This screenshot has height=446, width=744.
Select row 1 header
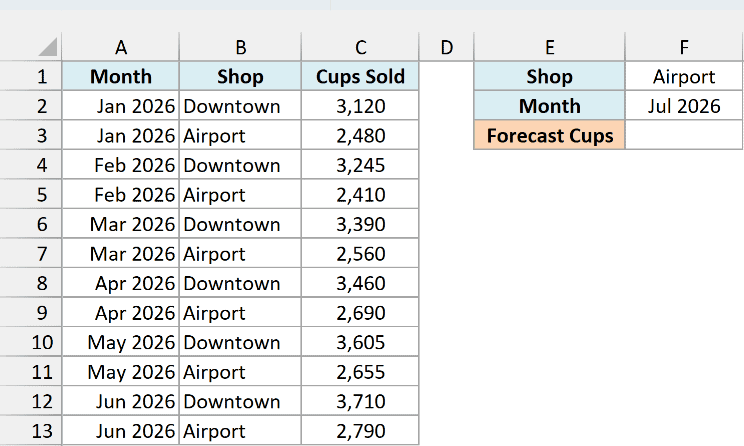[31, 76]
